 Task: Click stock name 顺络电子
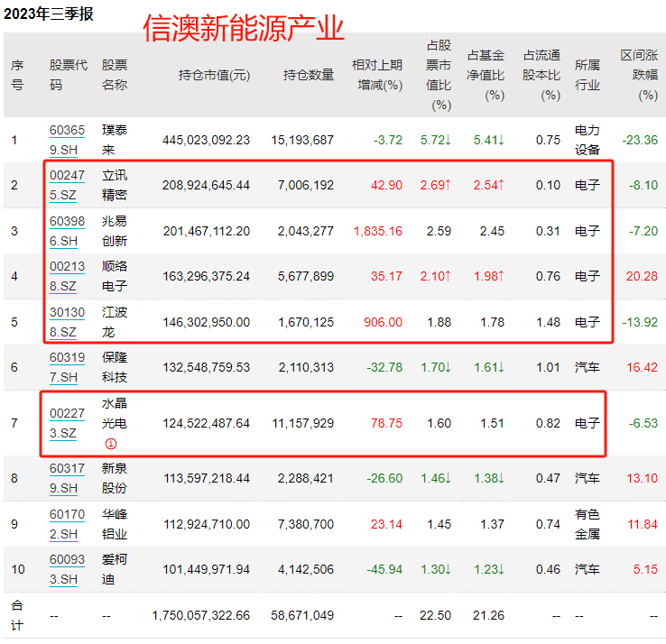point(115,276)
